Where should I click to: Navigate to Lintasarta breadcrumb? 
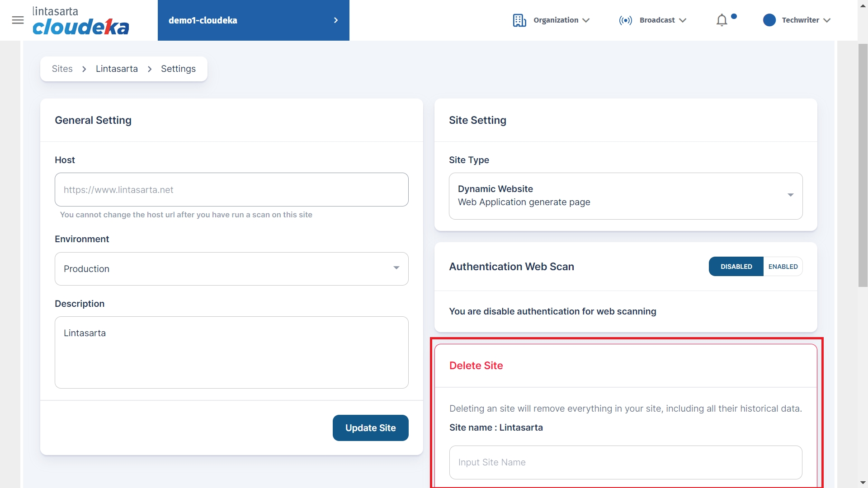pyautogui.click(x=117, y=69)
